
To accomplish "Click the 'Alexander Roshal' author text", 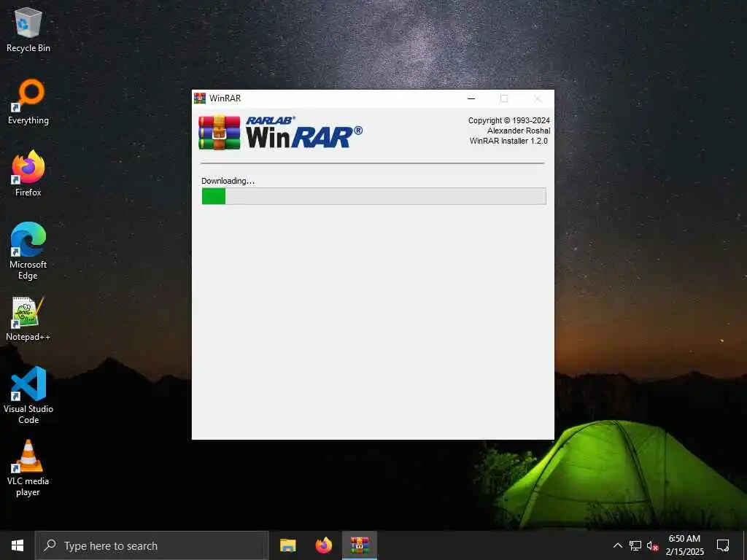I will click(x=519, y=131).
